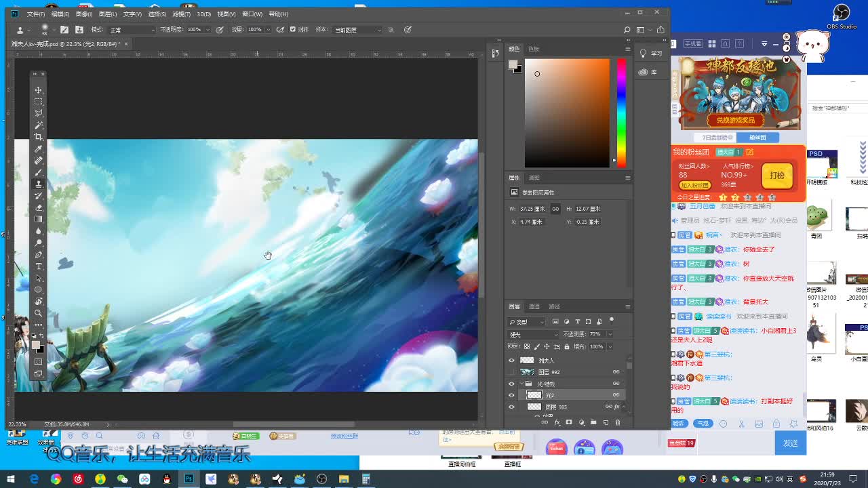Open the Windows Start menu
Screen dimensions: 868x488
[10, 479]
